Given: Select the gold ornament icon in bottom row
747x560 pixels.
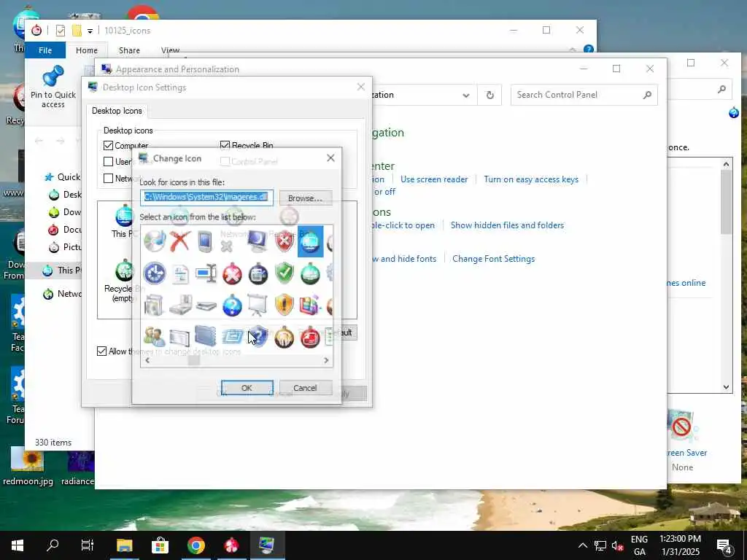Looking at the screenshot, I should coord(285,337).
